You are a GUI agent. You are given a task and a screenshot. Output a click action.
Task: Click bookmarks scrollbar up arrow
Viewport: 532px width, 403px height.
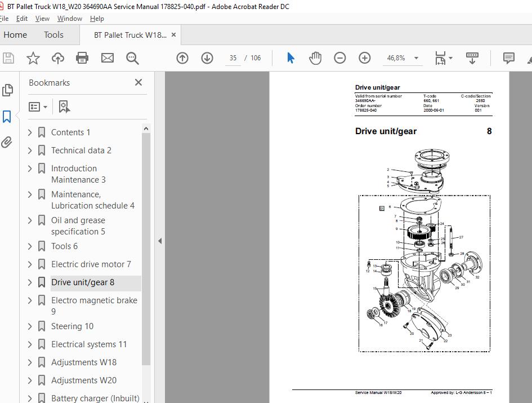pos(146,129)
